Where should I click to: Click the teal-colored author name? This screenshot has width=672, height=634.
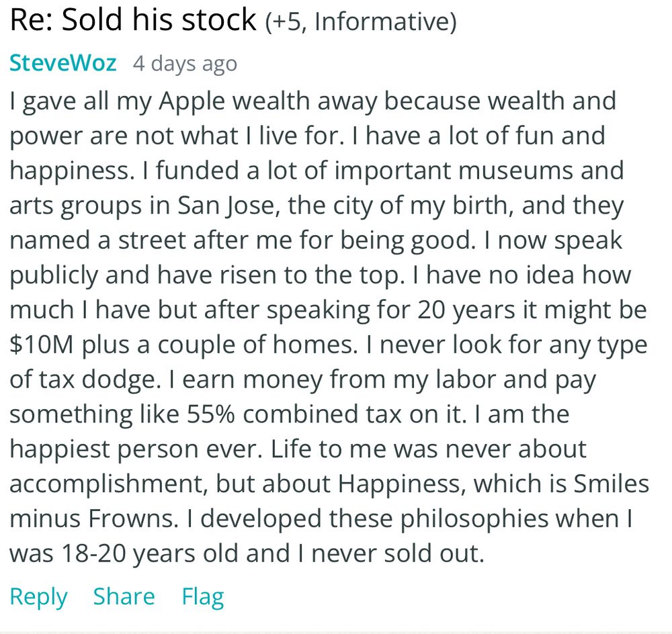pos(63,63)
